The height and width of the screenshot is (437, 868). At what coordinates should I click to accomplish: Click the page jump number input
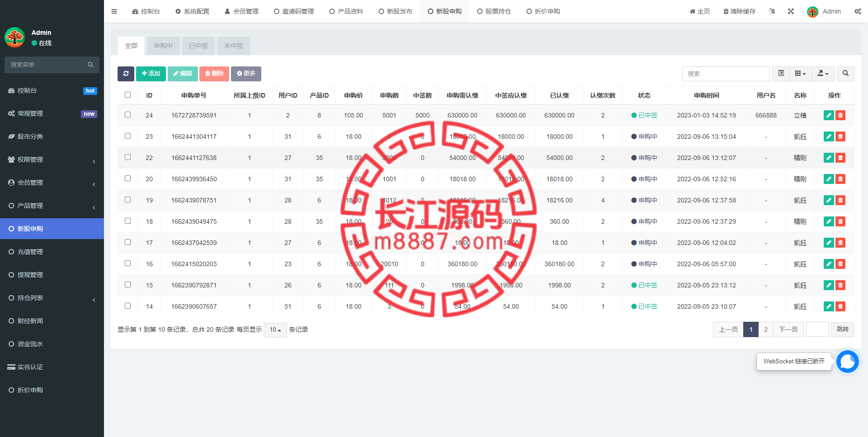(817, 329)
